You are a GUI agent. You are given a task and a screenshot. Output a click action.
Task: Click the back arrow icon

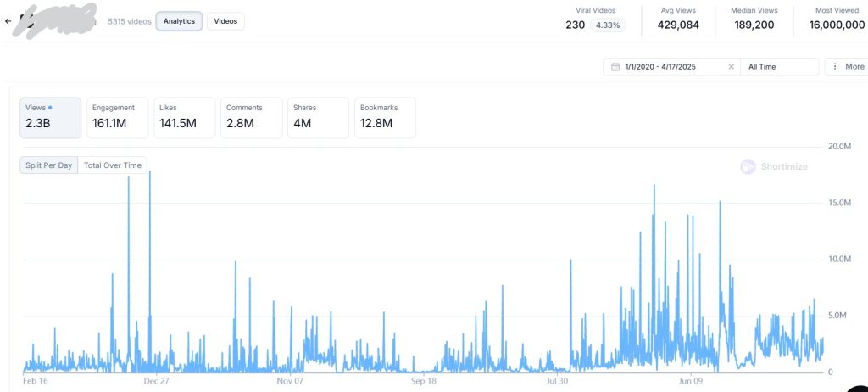8,21
